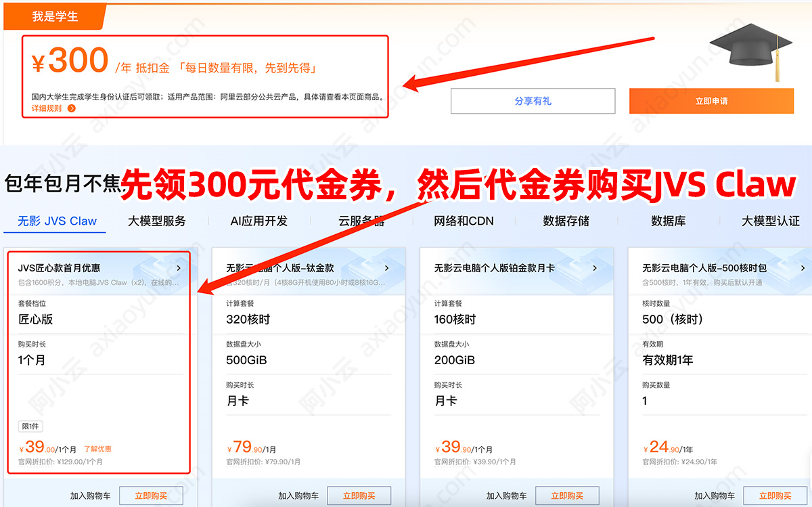
Task: Select 500GiB data disk size
Action: (x=246, y=360)
